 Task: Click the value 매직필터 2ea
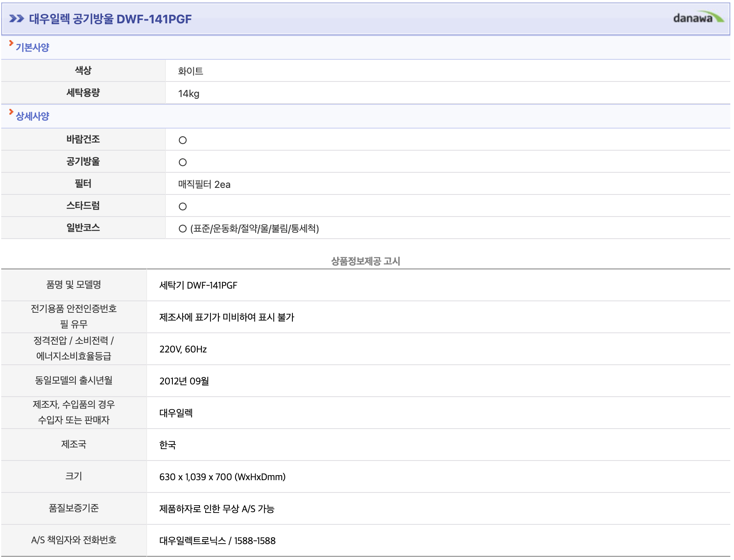pos(204,185)
